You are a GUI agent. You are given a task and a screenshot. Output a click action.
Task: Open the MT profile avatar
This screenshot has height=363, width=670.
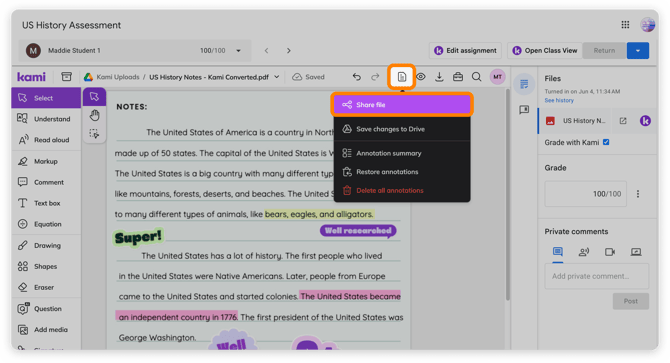497,77
